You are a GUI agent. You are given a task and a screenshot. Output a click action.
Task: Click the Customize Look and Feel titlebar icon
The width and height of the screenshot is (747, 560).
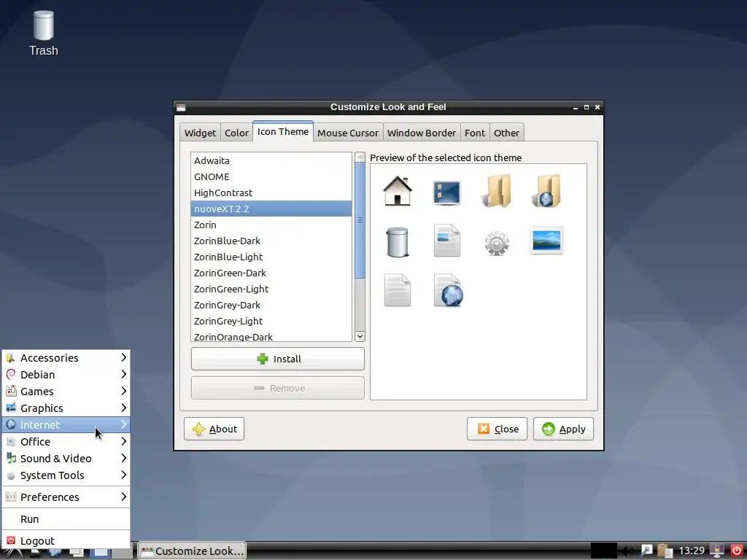[181, 108]
